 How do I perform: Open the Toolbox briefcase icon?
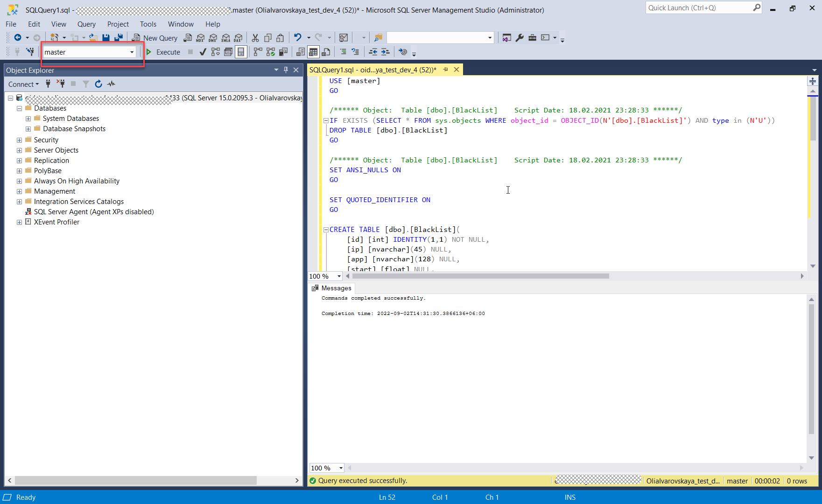pos(532,38)
